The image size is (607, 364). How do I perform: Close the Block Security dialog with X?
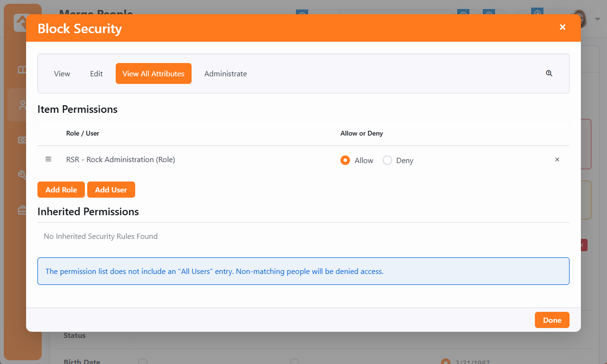tap(562, 27)
